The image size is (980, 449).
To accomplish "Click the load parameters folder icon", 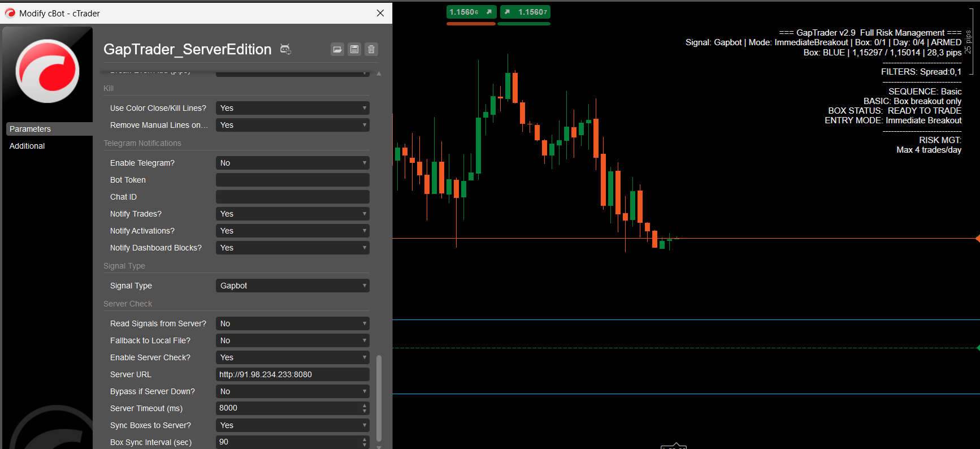I will coord(337,49).
